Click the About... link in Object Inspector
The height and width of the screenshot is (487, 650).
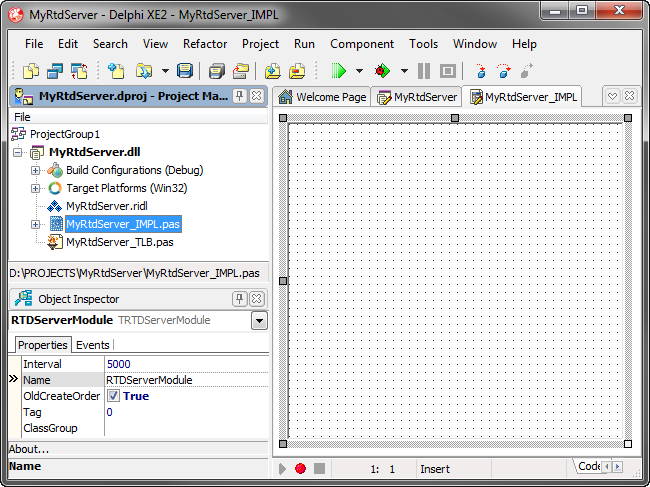[29, 449]
